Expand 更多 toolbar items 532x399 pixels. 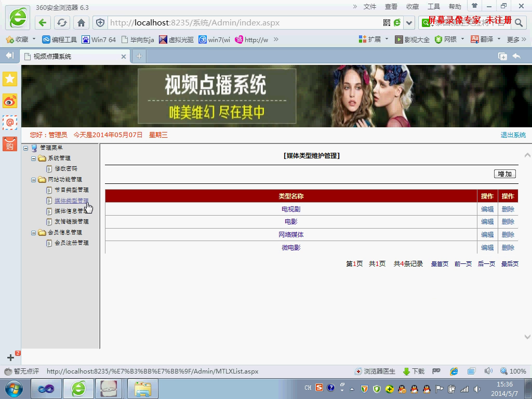point(516,39)
